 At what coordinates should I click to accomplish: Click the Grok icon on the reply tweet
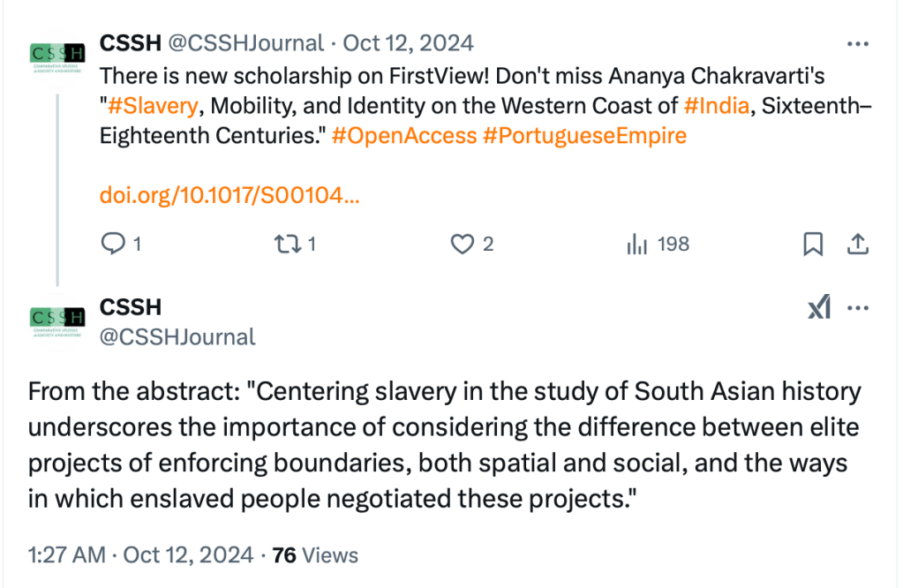tap(819, 308)
